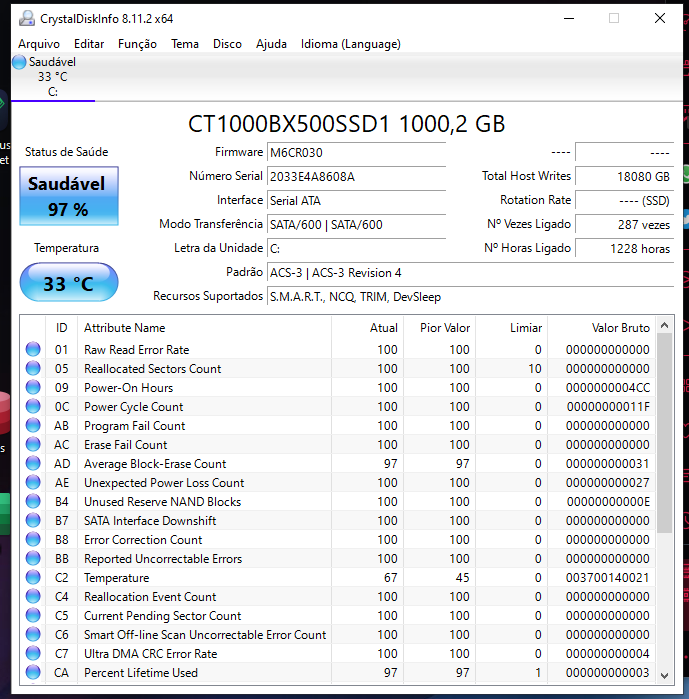Click the Pior Valor column header
This screenshot has height=699, width=689.
pos(440,328)
